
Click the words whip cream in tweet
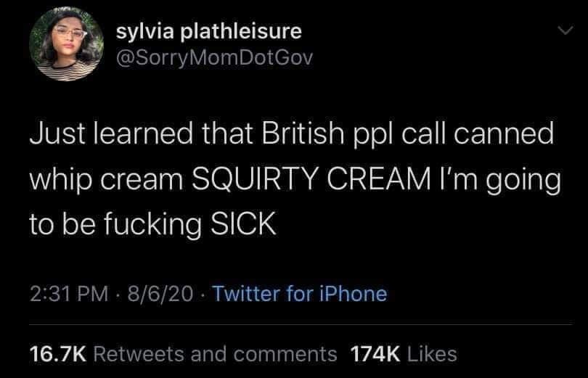[106, 179]
